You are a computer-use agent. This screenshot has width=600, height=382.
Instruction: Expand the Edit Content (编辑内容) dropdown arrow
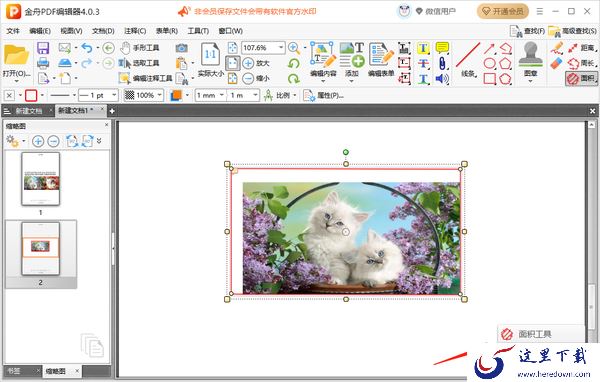click(x=323, y=81)
